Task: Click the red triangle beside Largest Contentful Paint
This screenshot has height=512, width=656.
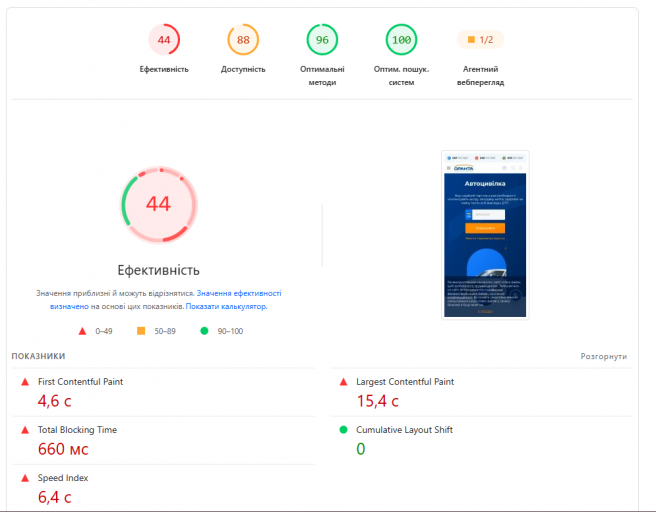Action: 343,382
